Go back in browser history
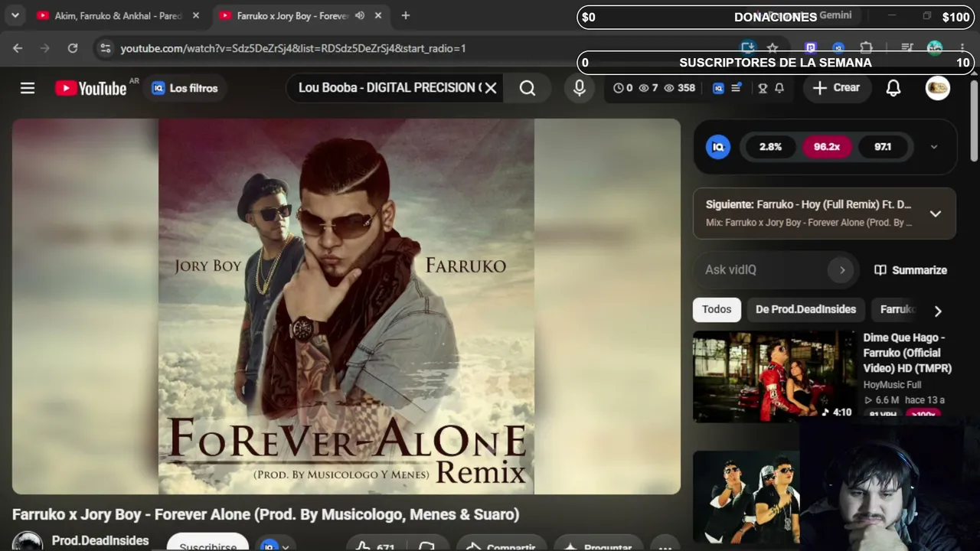 click(x=18, y=48)
